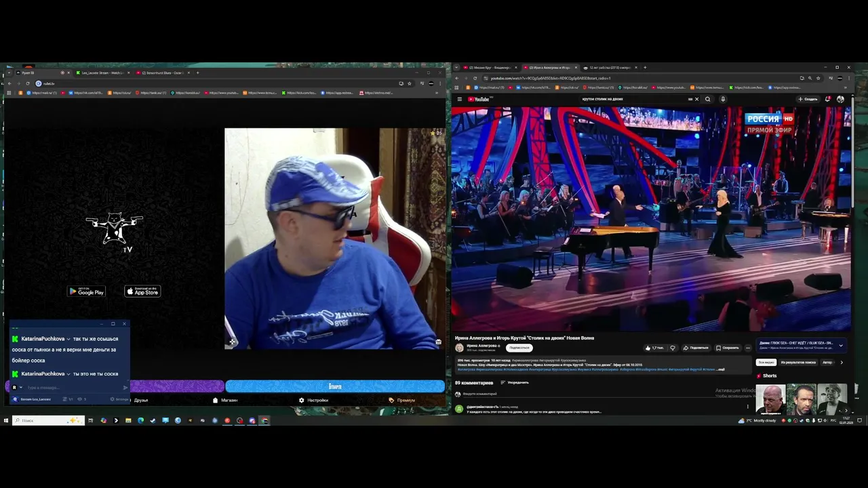This screenshot has height=488, width=868.
Task: Like the video with thumbs up
Action: point(654,348)
